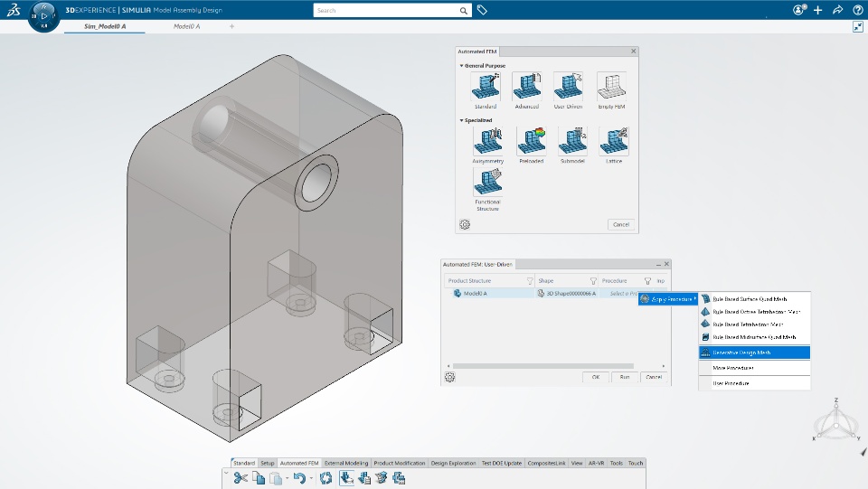The width and height of the screenshot is (868, 489).
Task: Choose Rule Based Surface Quad Mesh
Action: click(x=754, y=299)
